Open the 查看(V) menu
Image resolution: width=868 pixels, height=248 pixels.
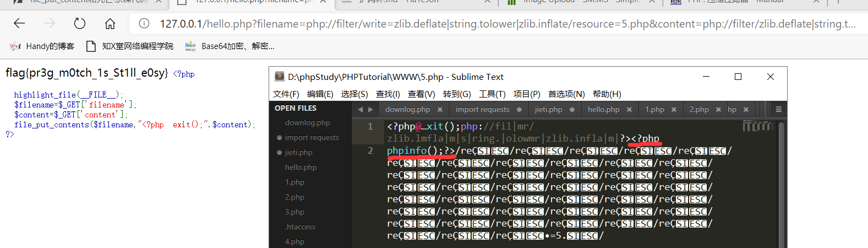[x=422, y=94]
